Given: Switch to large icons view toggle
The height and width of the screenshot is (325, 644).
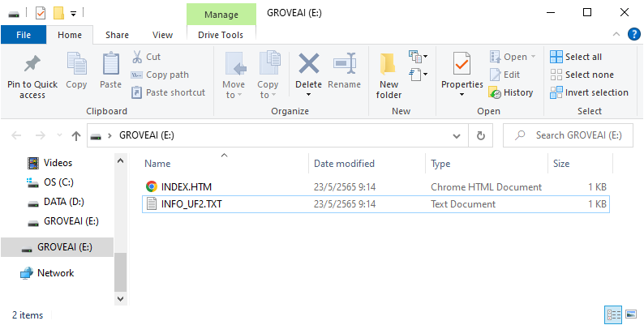Looking at the screenshot, I should coord(631,314).
